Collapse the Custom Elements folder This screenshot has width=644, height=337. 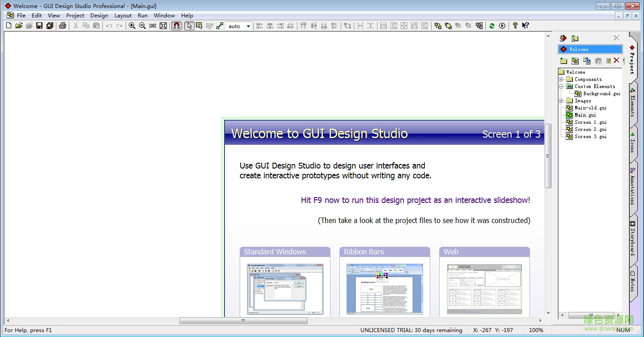click(561, 86)
